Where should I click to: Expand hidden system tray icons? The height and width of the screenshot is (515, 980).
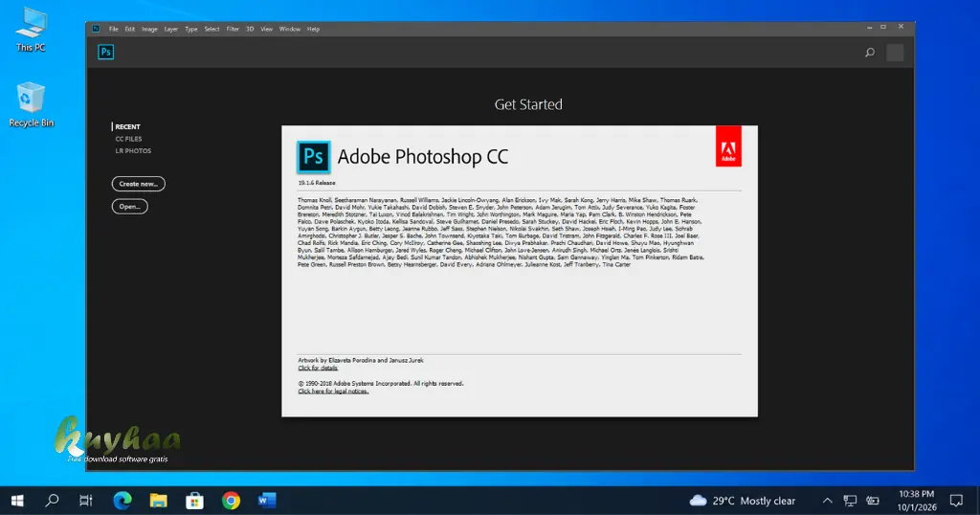(827, 501)
